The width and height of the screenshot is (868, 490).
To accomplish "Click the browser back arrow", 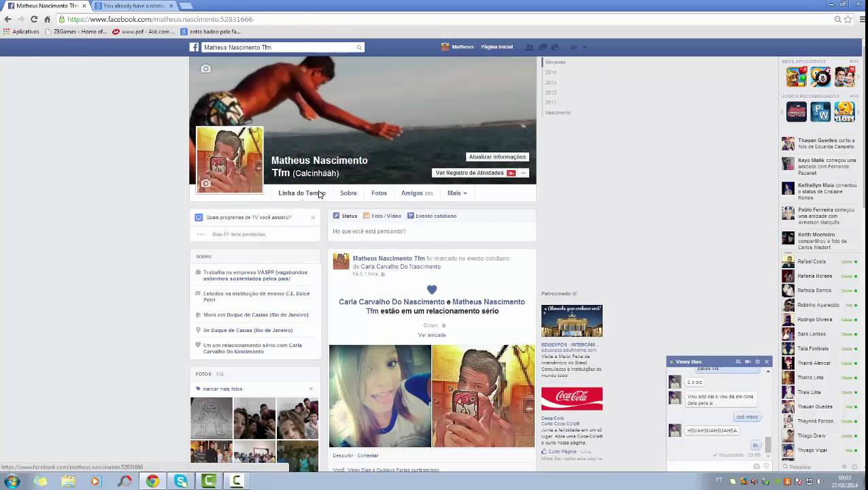I will tap(8, 19).
